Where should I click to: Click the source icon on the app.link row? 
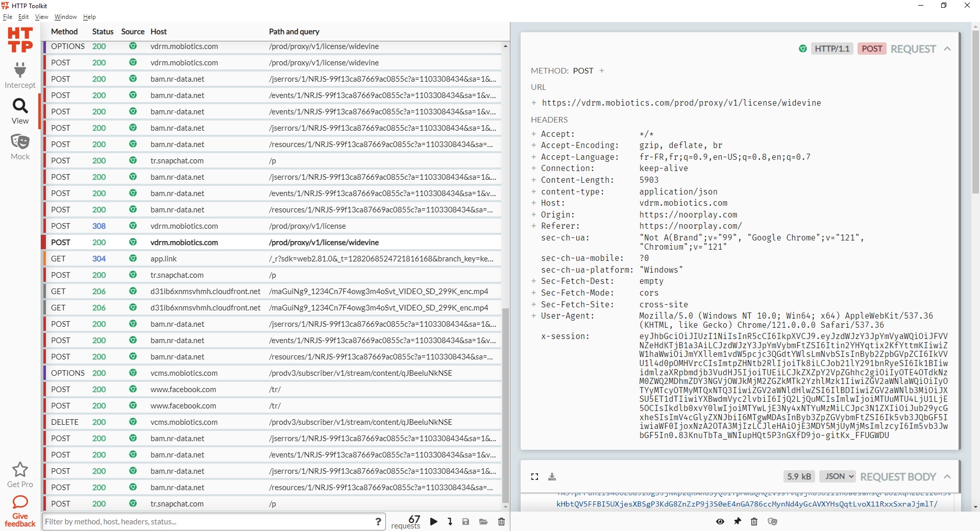tap(133, 258)
